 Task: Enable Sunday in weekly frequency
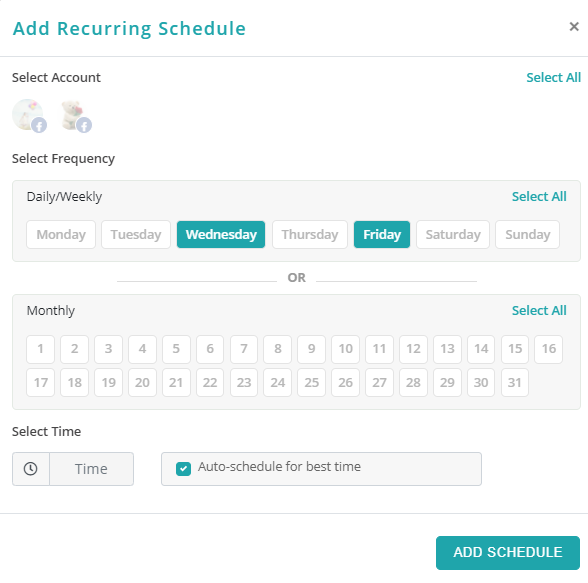[x=528, y=234]
